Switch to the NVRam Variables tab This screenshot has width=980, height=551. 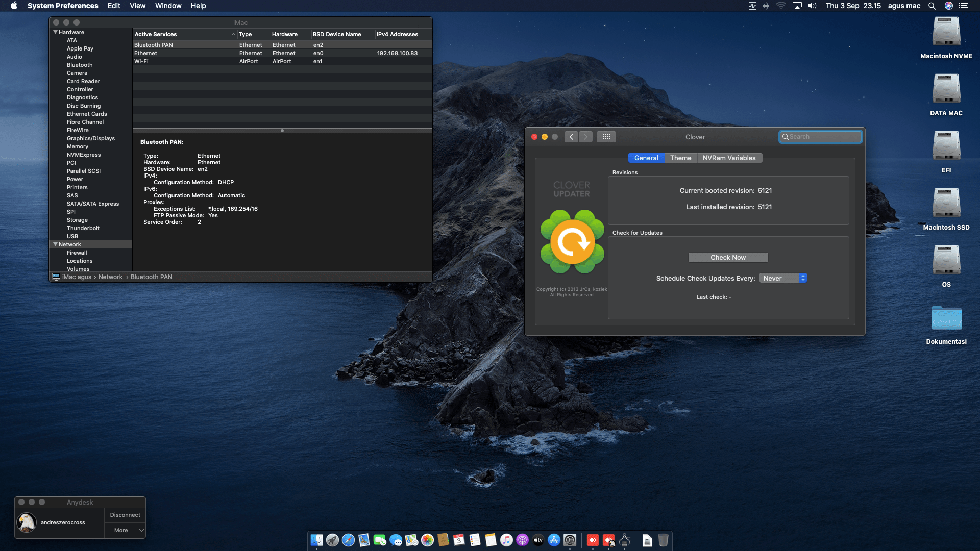(728, 158)
